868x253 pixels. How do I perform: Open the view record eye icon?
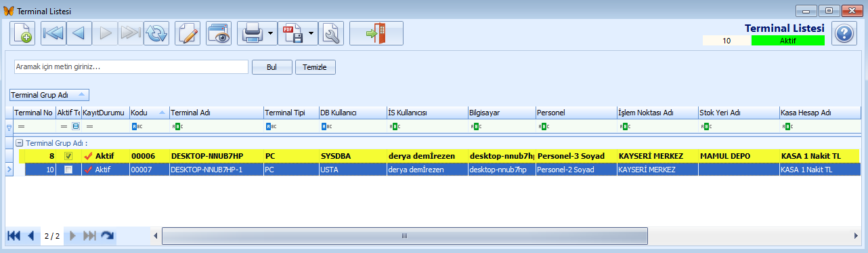coord(219,33)
